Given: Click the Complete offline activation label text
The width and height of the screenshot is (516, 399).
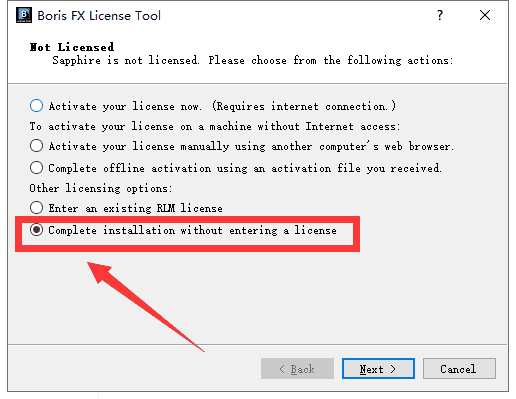Looking at the screenshot, I should click(245, 168).
